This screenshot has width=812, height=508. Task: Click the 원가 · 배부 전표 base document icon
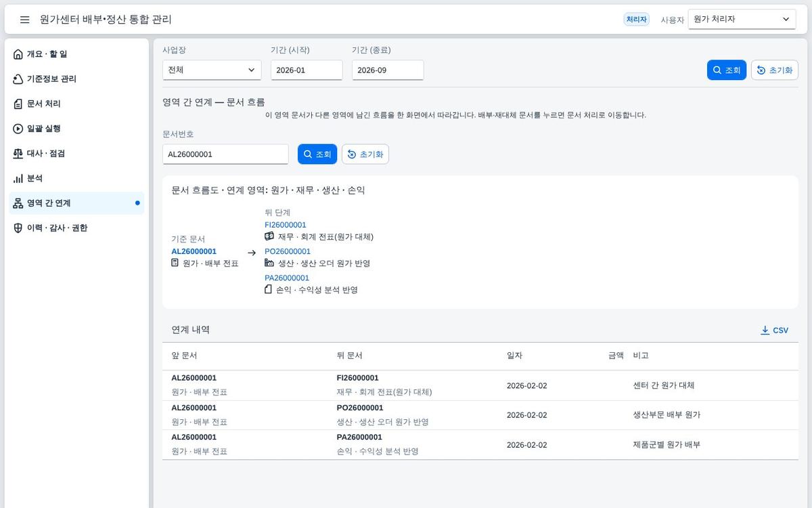tap(175, 263)
